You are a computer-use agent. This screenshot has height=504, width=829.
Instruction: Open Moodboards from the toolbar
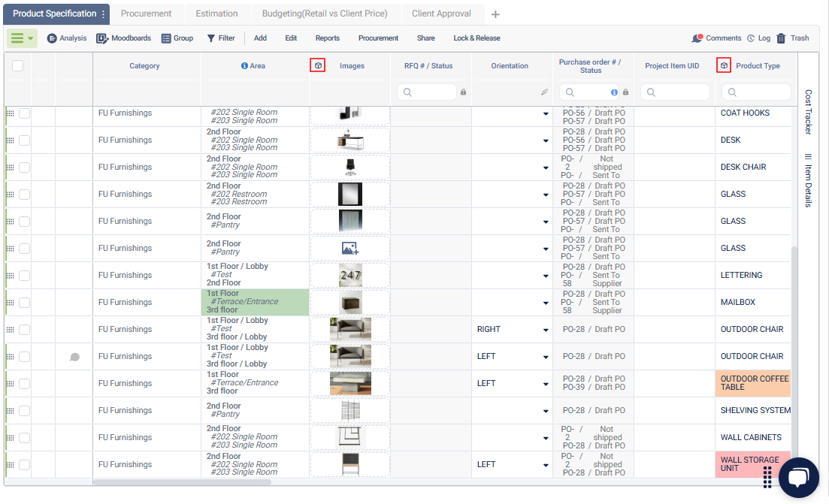pyautogui.click(x=123, y=38)
